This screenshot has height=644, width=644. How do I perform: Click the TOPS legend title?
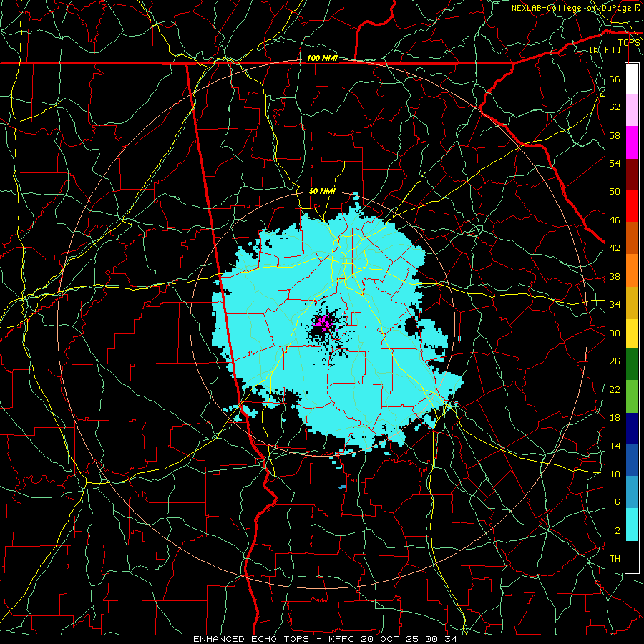[629, 43]
